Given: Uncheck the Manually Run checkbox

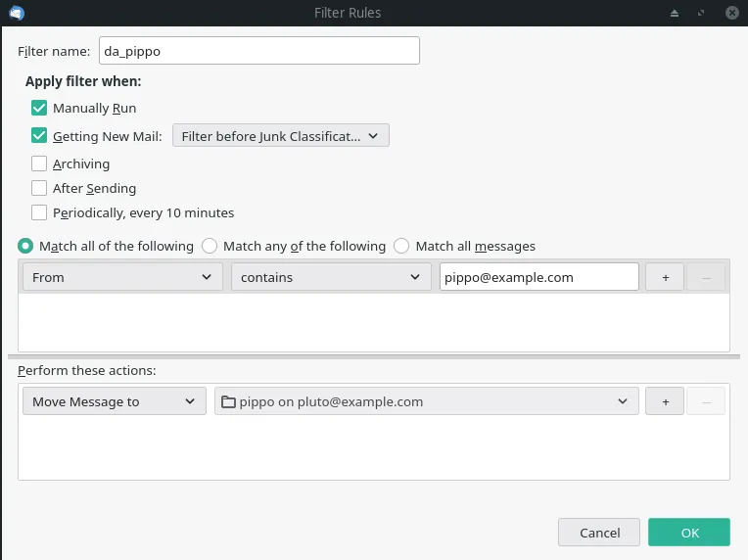Looking at the screenshot, I should pos(39,108).
